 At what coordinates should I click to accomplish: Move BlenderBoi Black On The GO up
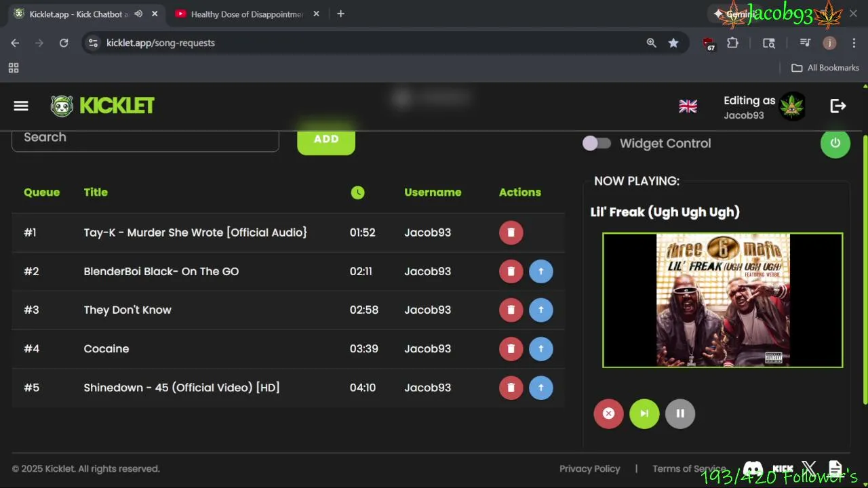click(x=541, y=271)
